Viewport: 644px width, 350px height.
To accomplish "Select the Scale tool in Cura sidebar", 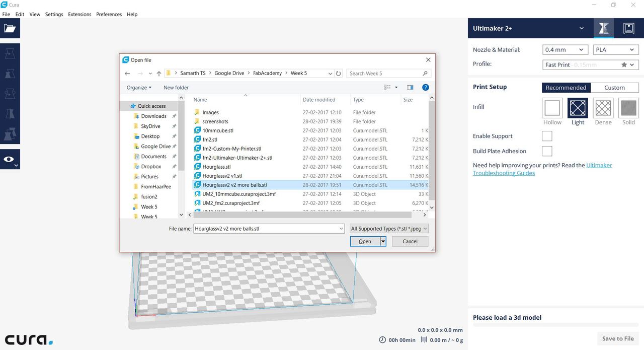I will point(10,74).
